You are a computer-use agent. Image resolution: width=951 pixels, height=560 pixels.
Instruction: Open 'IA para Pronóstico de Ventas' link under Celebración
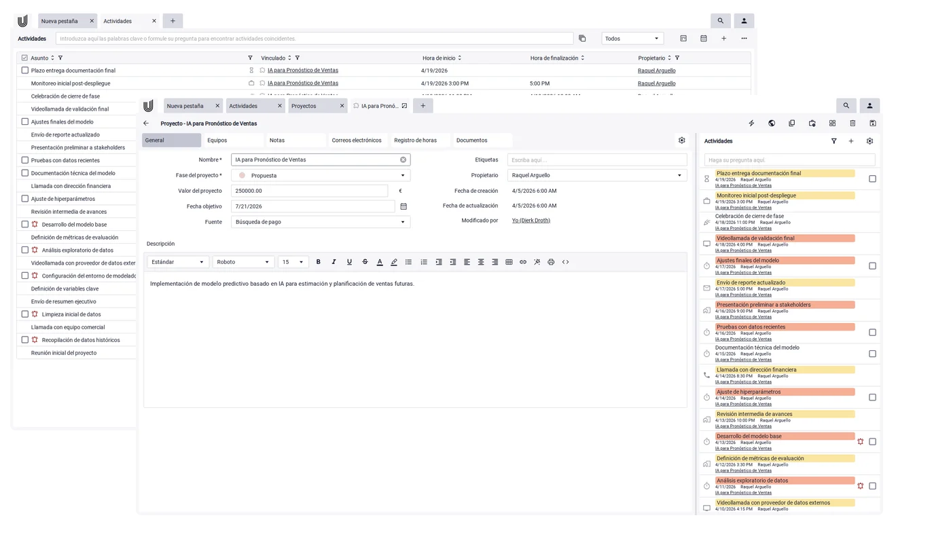pyautogui.click(x=743, y=229)
